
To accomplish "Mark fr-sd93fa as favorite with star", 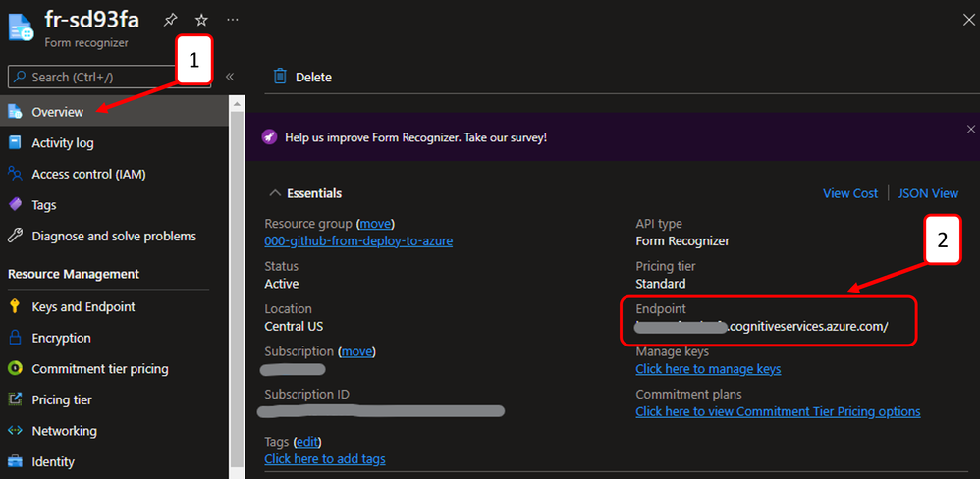I will pyautogui.click(x=201, y=20).
